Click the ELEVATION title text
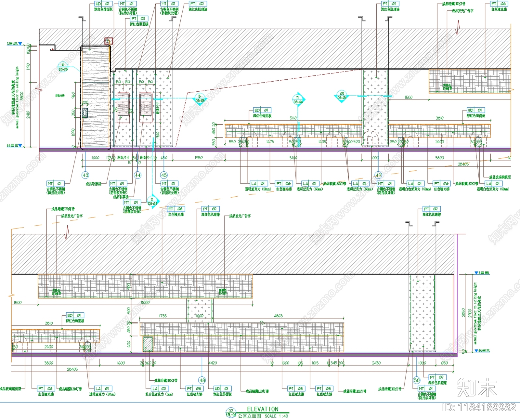Image resolution: width=520 pixels, height=420 pixels. point(263,409)
